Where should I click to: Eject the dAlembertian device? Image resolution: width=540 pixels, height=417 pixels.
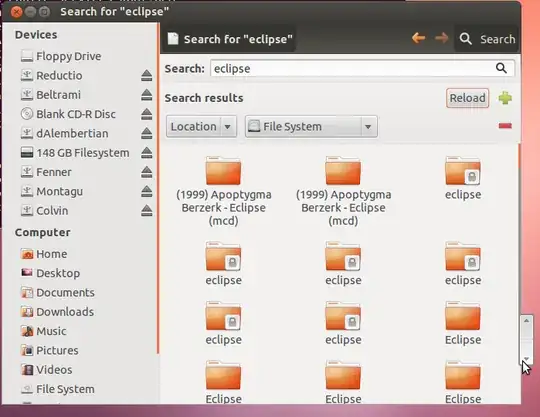[146, 133]
